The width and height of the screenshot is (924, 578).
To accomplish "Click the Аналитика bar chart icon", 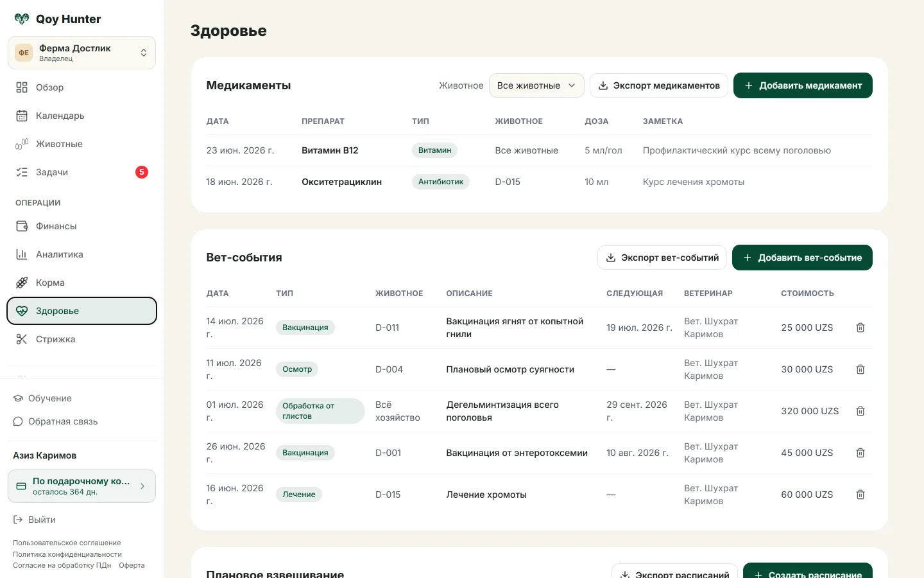I will point(22,254).
